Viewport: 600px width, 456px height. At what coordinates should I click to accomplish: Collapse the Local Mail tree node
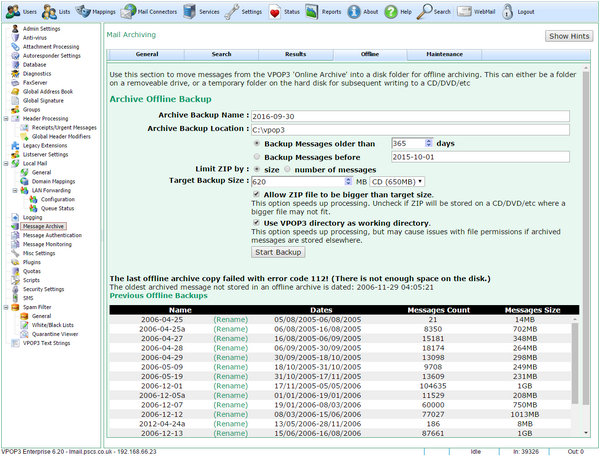tap(6, 163)
